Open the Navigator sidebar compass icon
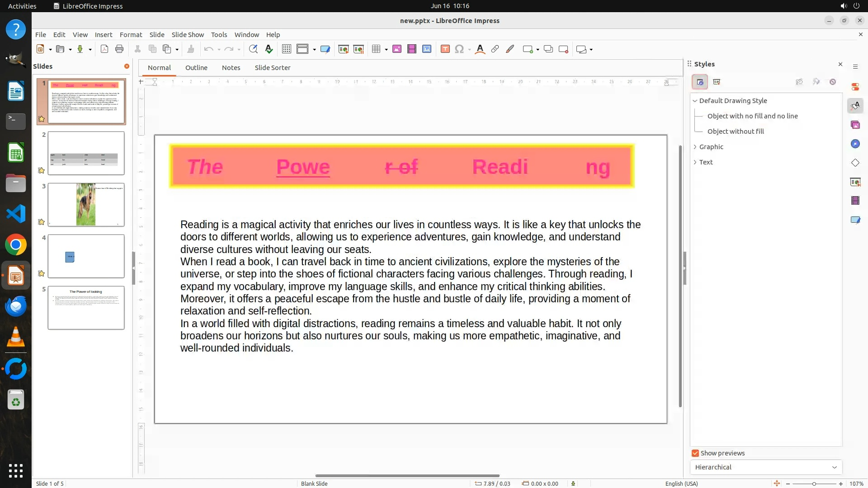This screenshot has height=488, width=868. [855, 144]
